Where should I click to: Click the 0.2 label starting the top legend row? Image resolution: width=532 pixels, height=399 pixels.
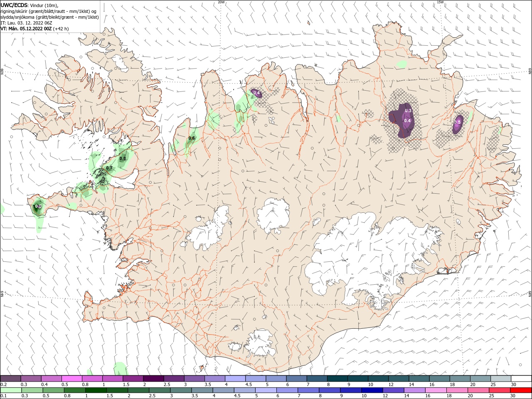3,384
